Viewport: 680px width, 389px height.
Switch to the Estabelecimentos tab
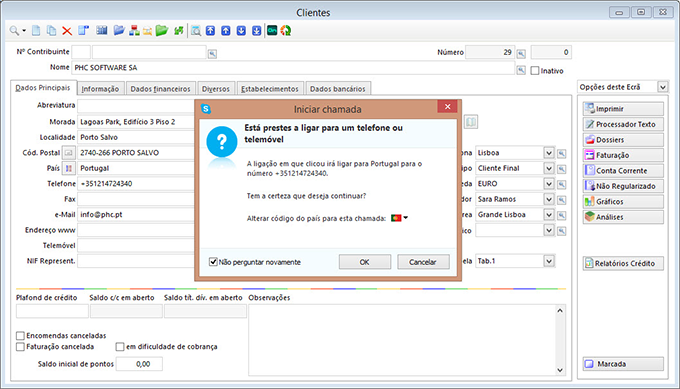point(270,88)
